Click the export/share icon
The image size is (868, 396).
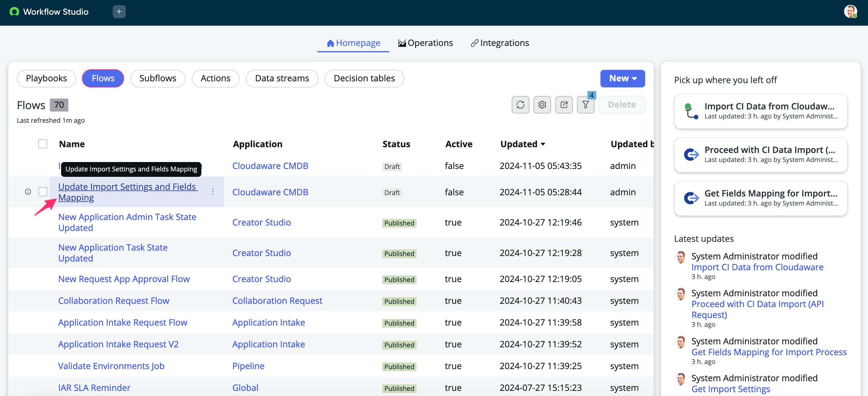tap(564, 104)
